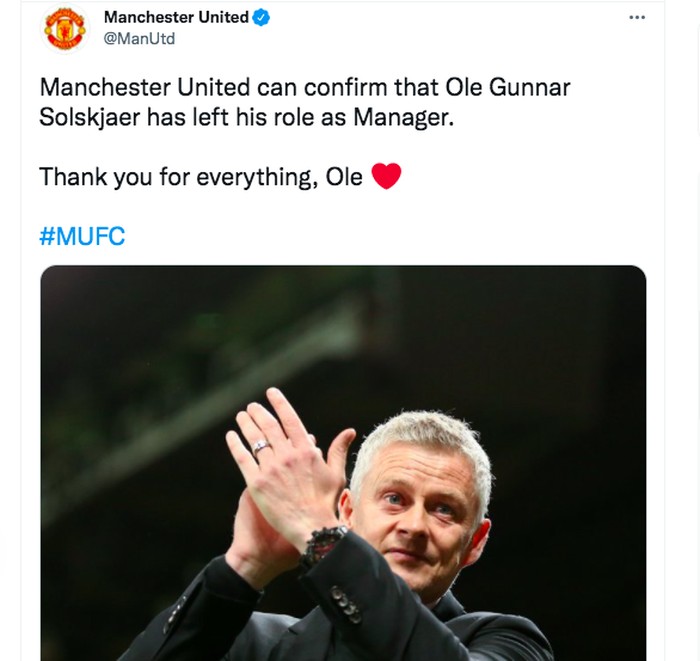Click the "Thank you for everything, Ole" line
Viewport: 700px width, 661px height.
tap(200, 178)
